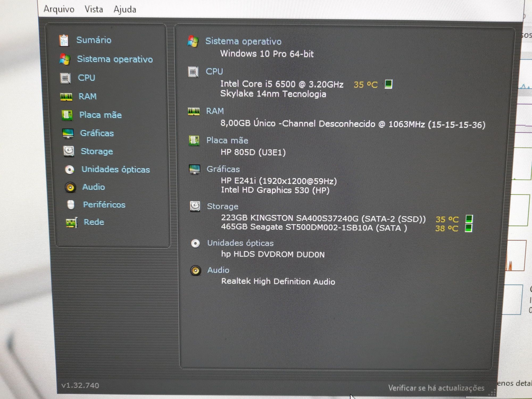Click the RAM icon in summary panel
This screenshot has height=399, width=532.
194,111
